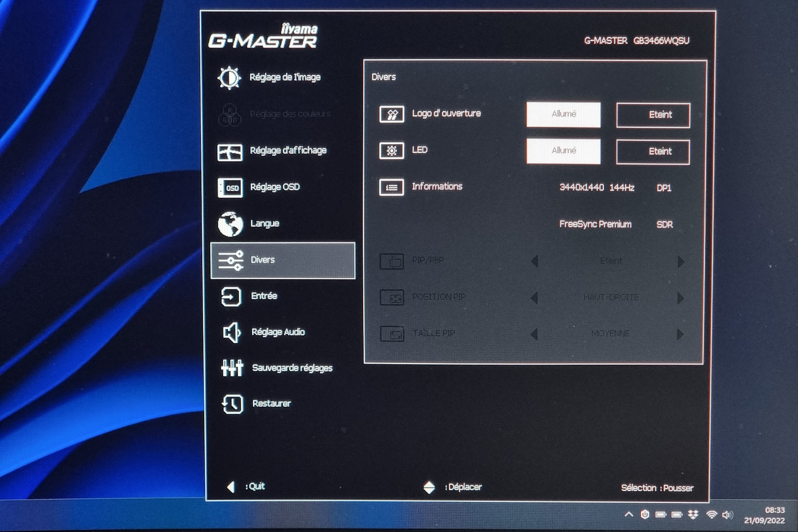798x532 pixels.
Task: Click the PIP/PBP Eteint value
Action: [x=611, y=261]
